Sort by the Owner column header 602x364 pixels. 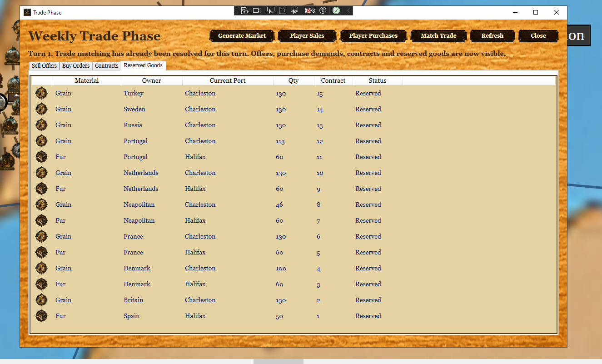tap(152, 80)
